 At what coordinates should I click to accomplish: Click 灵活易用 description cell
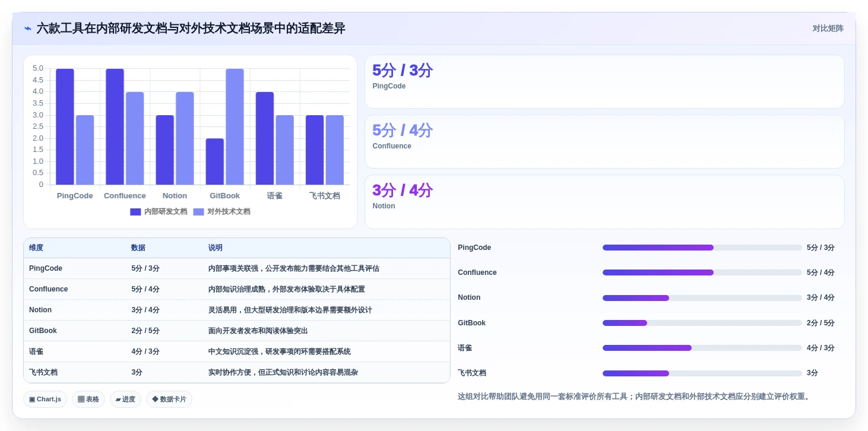tap(290, 310)
